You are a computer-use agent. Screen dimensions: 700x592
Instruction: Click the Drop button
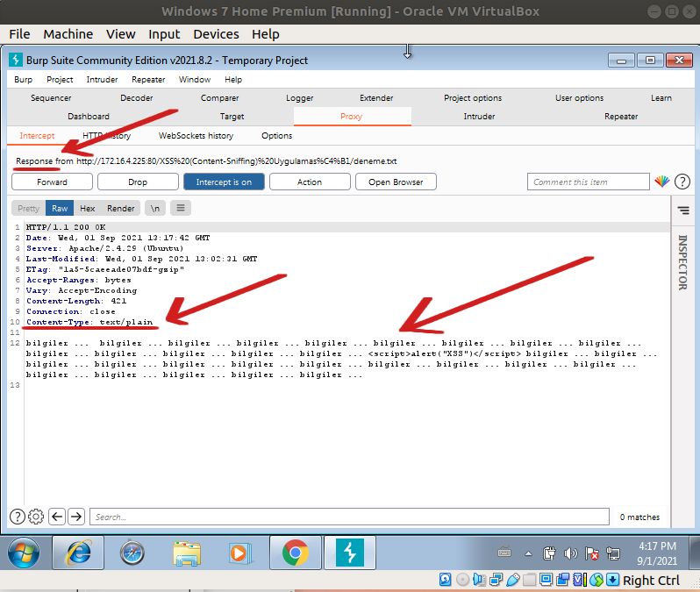[x=138, y=182]
